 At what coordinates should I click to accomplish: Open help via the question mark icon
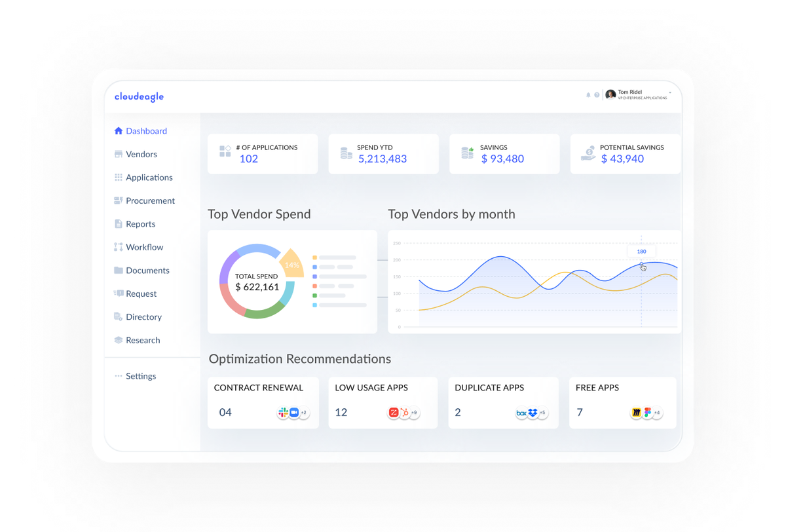pos(597,95)
